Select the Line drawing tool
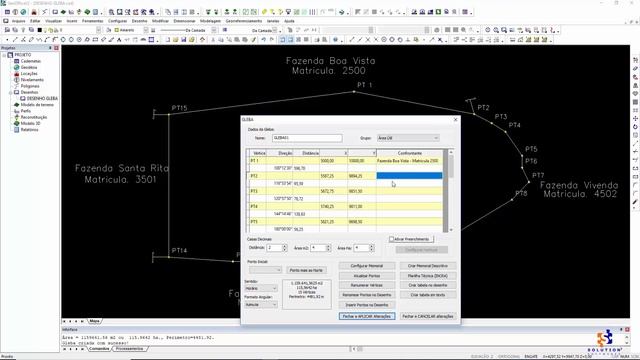 pyautogui.click(x=15, y=40)
